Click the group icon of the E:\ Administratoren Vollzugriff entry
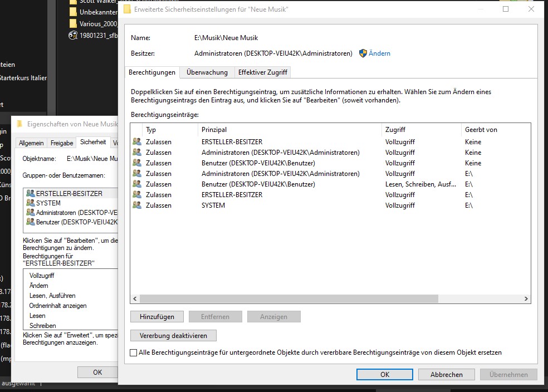Screen dimensions: 548x392 point(137,173)
